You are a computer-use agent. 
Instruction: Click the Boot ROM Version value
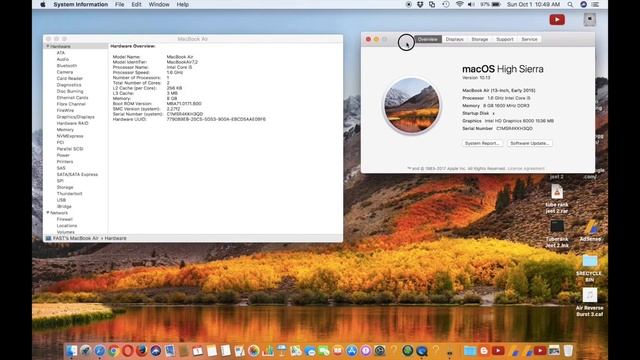pyautogui.click(x=184, y=104)
